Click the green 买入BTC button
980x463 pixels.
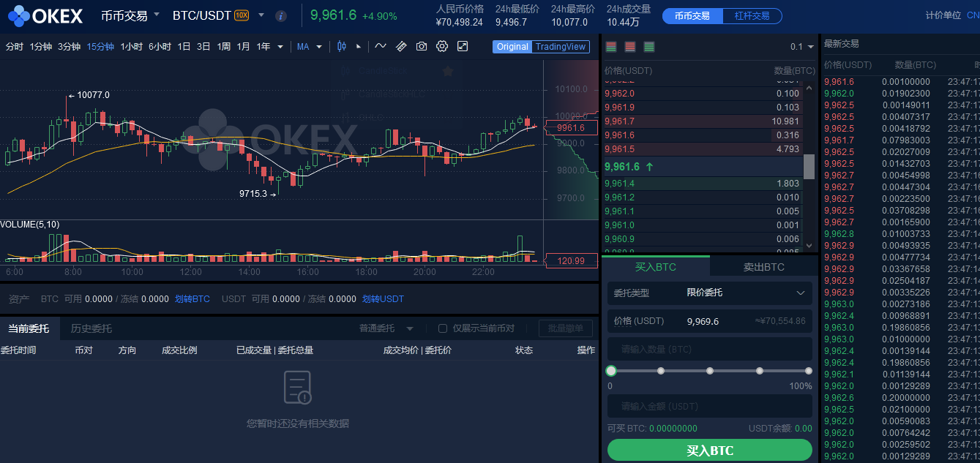coord(709,450)
